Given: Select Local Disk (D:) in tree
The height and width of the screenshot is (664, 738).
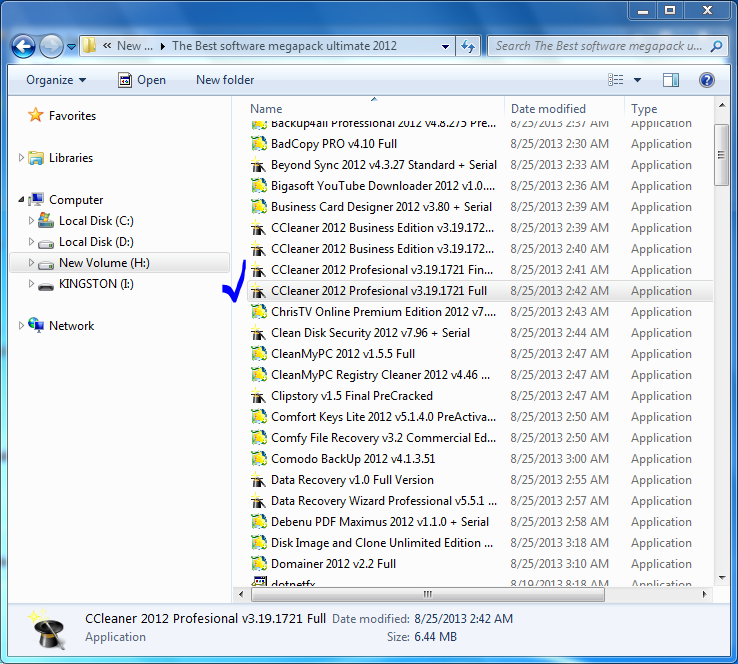Looking at the screenshot, I should point(96,242).
